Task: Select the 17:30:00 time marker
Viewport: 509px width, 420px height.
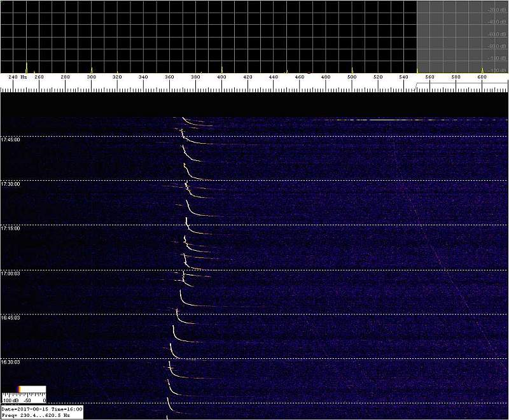Action: click(x=11, y=184)
